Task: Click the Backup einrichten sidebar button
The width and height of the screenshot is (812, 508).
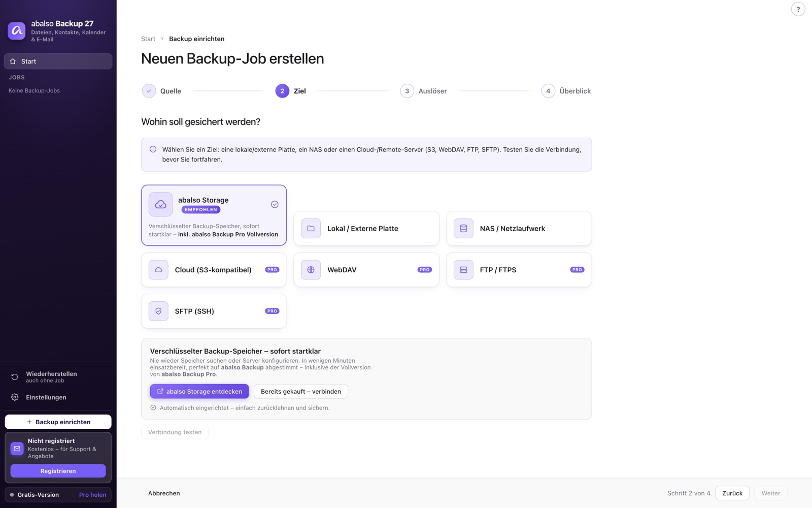Action: click(58, 422)
